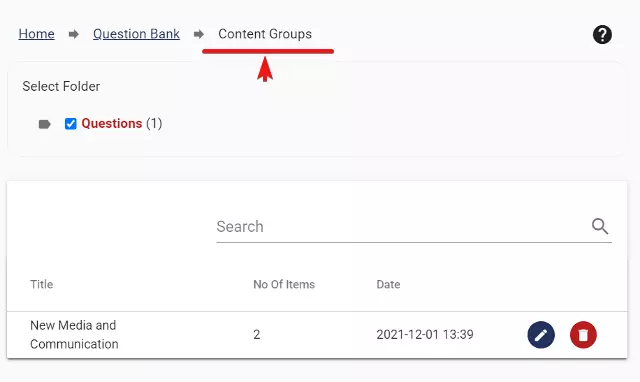The width and height of the screenshot is (640, 382).
Task: Sort by No Of Items column
Action: [x=284, y=284]
